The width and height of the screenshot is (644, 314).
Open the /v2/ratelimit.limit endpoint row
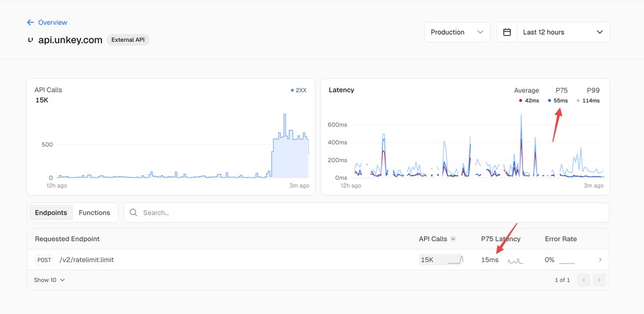(318, 260)
